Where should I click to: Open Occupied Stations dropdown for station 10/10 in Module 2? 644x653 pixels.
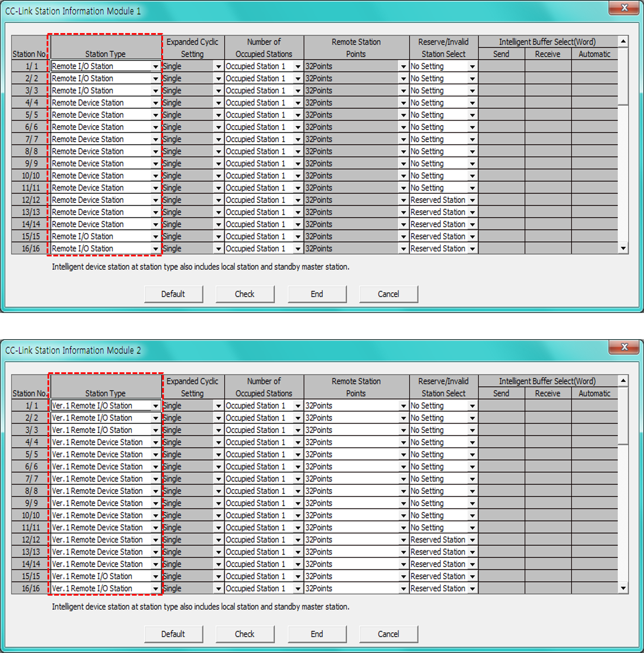(x=298, y=515)
